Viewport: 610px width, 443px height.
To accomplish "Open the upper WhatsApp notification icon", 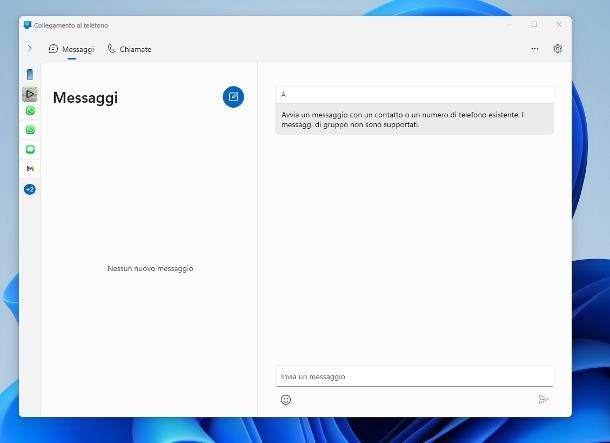I will click(x=30, y=111).
